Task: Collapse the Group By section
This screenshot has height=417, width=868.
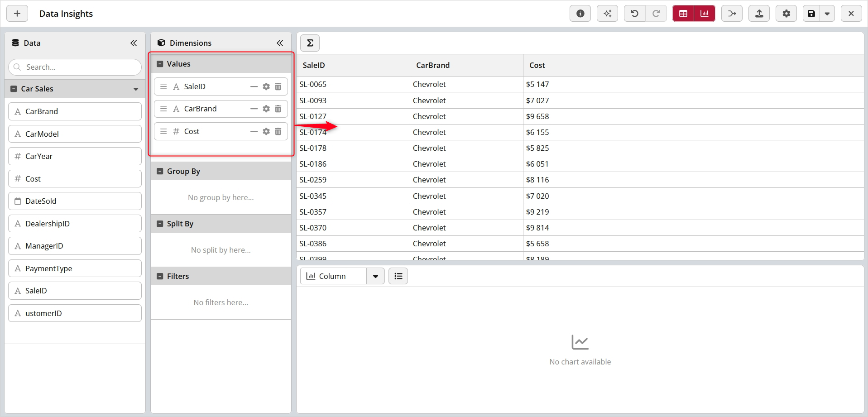Action: pos(160,171)
